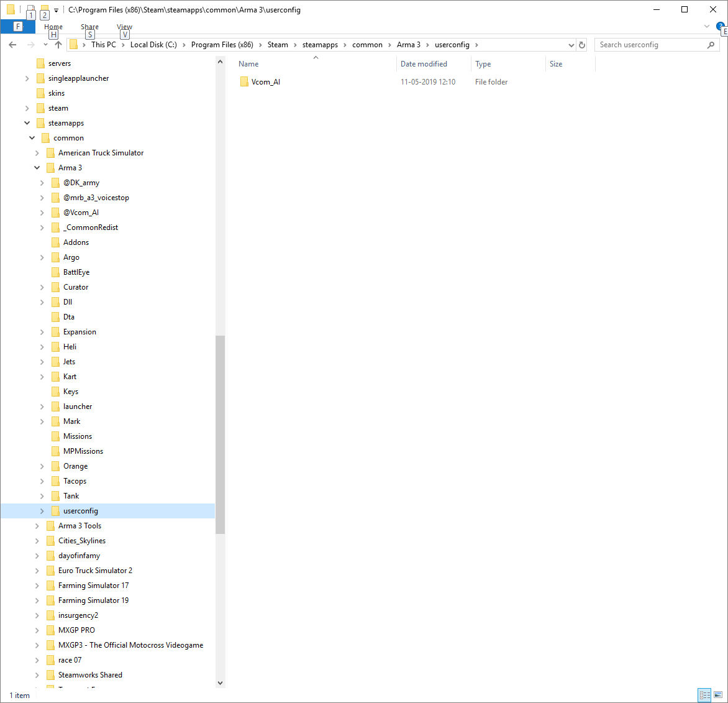Screen dimensions: 728x703
Task: Click the Dta folder icon
Action: [55, 317]
